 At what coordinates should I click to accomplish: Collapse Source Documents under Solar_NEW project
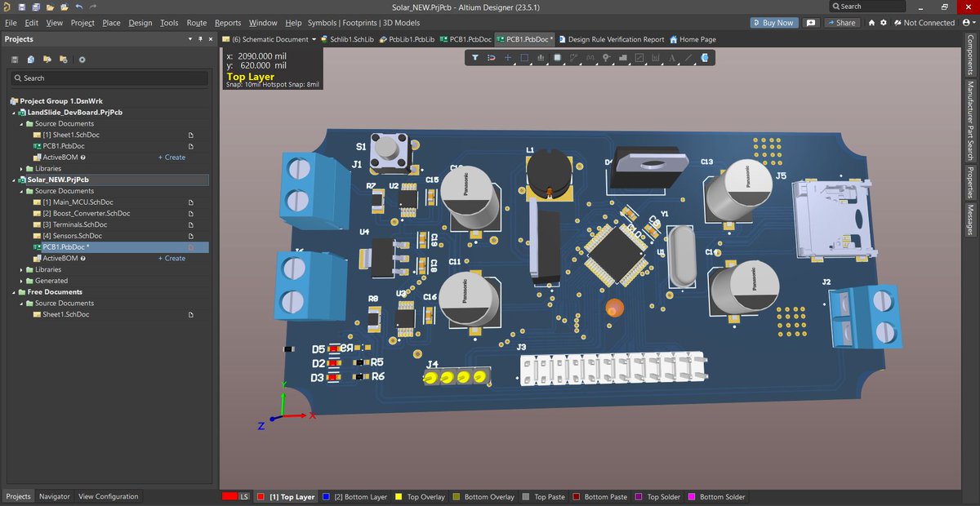pyautogui.click(x=22, y=191)
